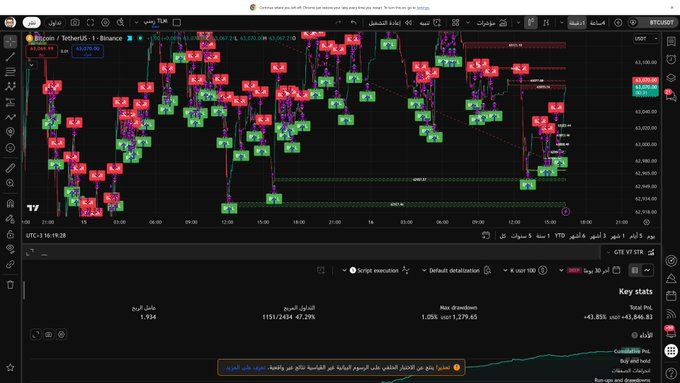Open time axis settings gear icon

point(646,222)
